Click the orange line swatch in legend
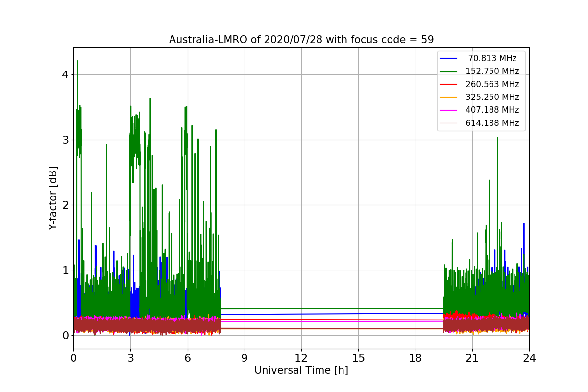This screenshot has width=588, height=392. click(449, 97)
